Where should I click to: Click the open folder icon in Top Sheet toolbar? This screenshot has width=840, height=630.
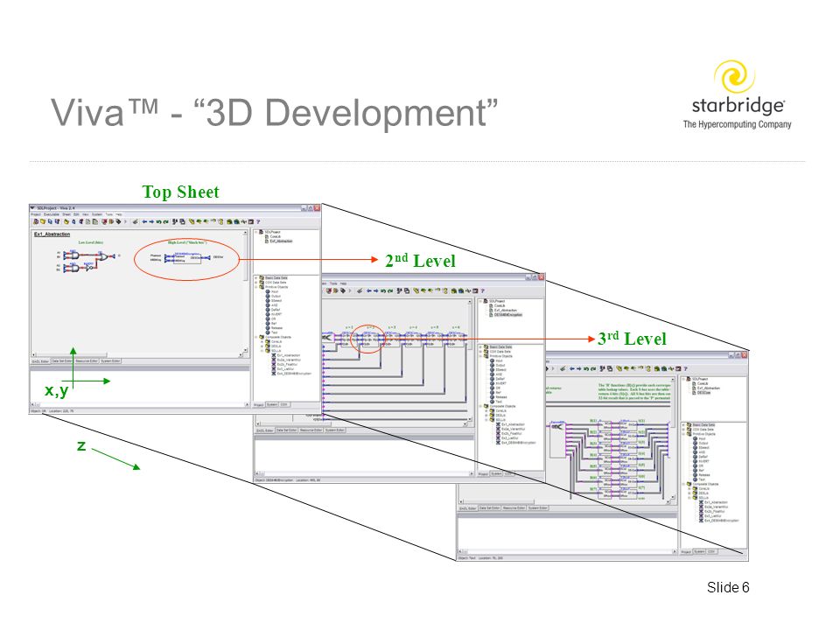(43, 221)
